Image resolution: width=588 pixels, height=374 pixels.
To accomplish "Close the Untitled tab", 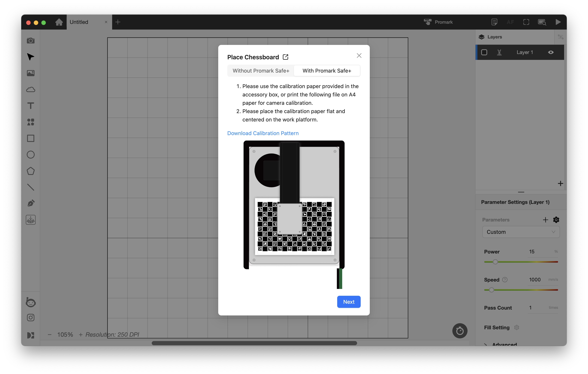I will click(106, 22).
